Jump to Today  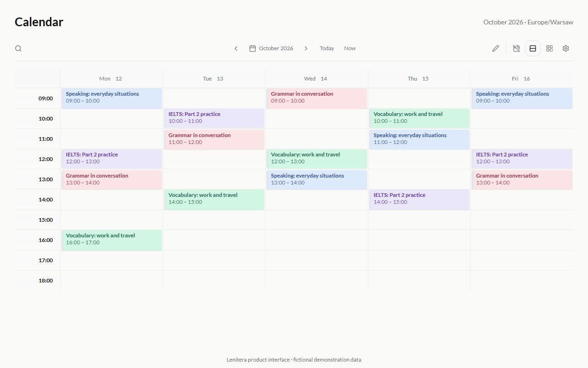327,48
